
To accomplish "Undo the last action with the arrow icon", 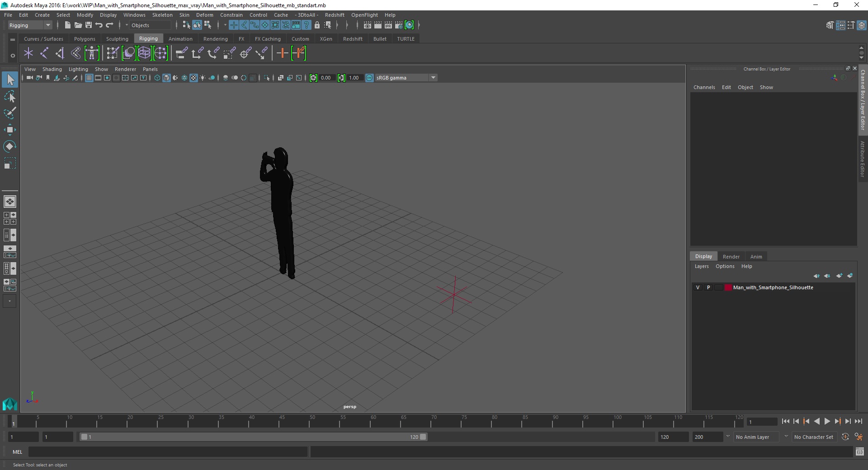I will (99, 25).
